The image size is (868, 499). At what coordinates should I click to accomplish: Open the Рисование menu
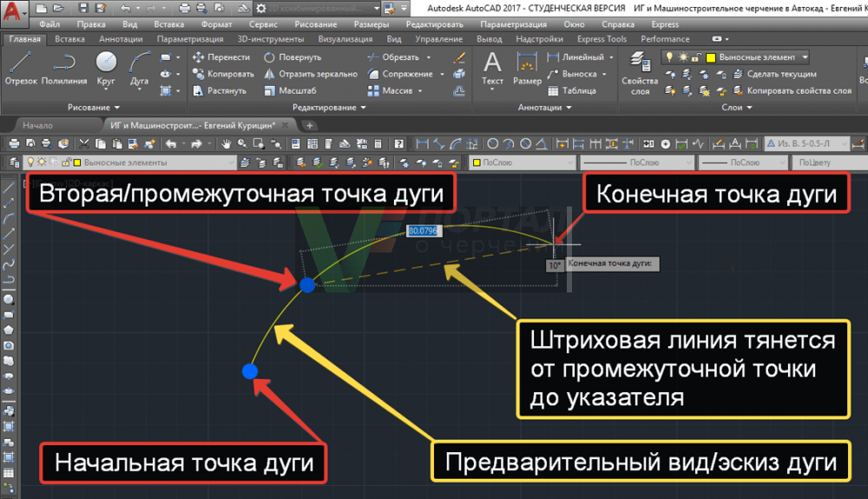click(316, 24)
